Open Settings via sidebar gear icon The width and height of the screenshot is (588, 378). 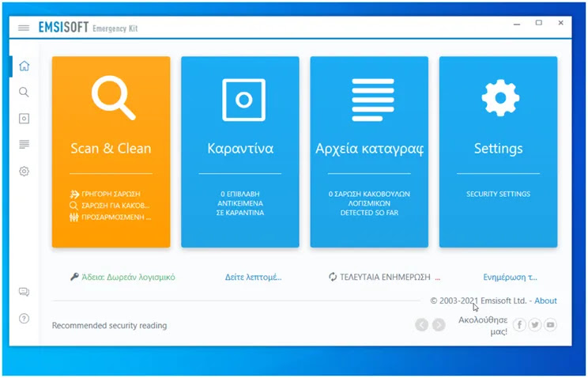pyautogui.click(x=24, y=171)
